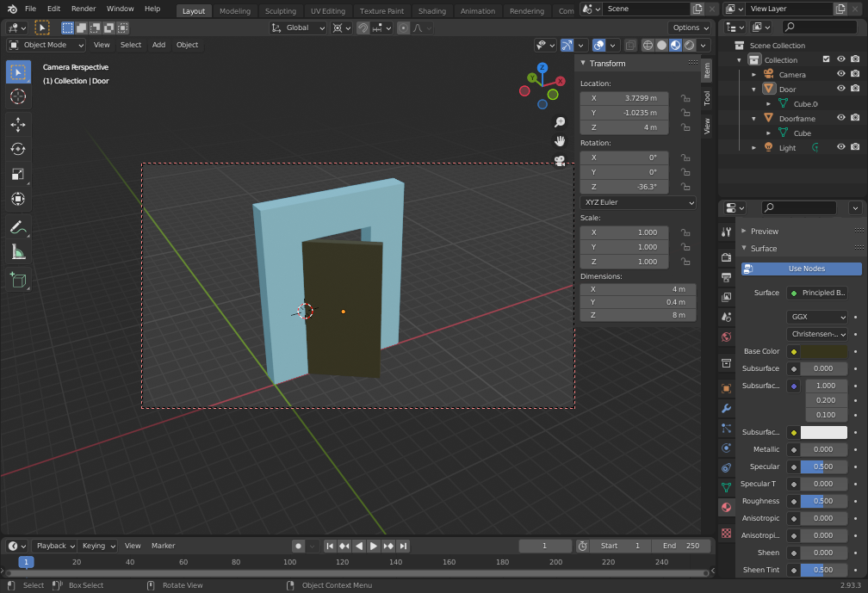Switch viewport to Rendered shading mode
Screen dimensions: 868x593
point(688,45)
